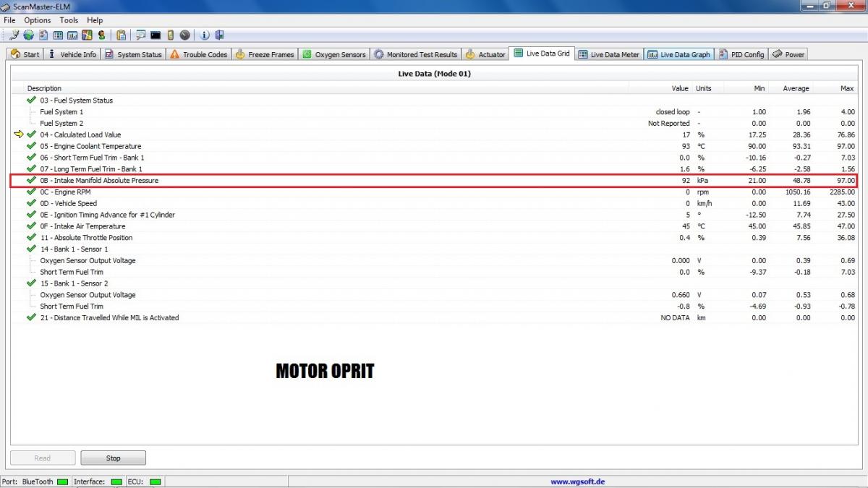Open the Options menu
This screenshot has height=488, width=868.
38,20
